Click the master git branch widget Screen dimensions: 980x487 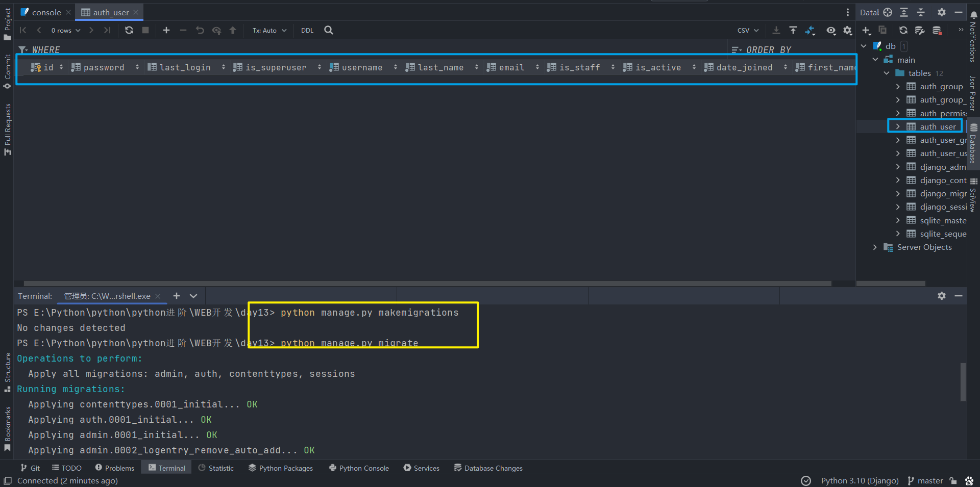[925, 480]
